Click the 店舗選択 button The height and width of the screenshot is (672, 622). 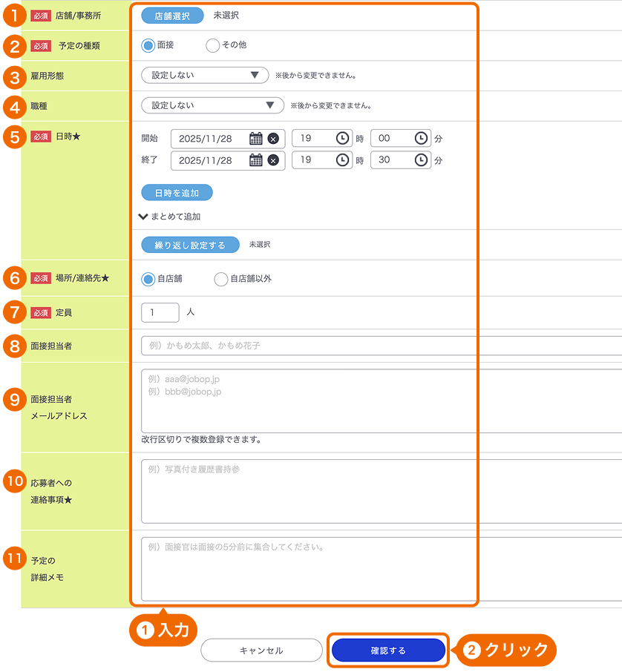click(x=172, y=14)
